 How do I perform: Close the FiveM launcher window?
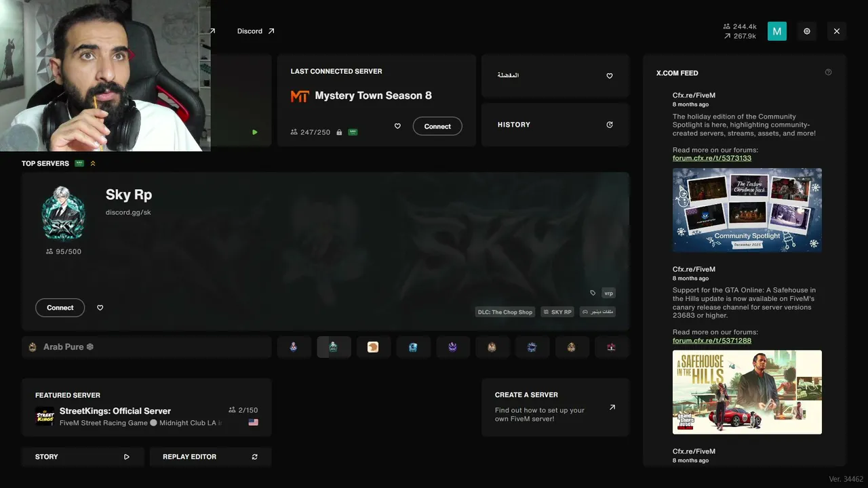click(837, 31)
